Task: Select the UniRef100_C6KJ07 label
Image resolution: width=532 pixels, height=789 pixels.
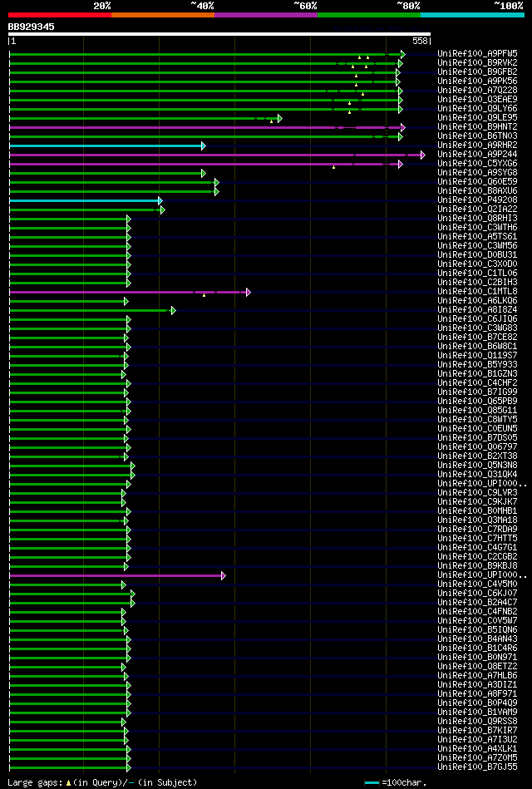Action: (478, 593)
